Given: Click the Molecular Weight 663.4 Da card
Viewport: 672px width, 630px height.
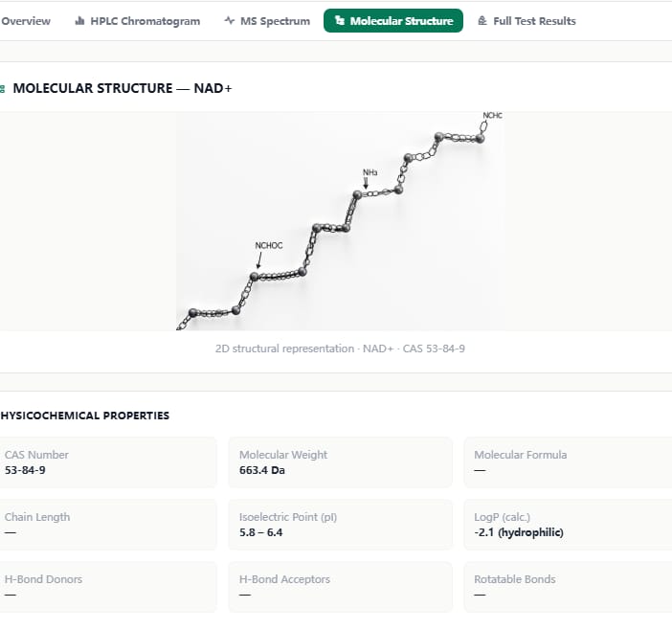Looking at the screenshot, I should tap(340, 462).
